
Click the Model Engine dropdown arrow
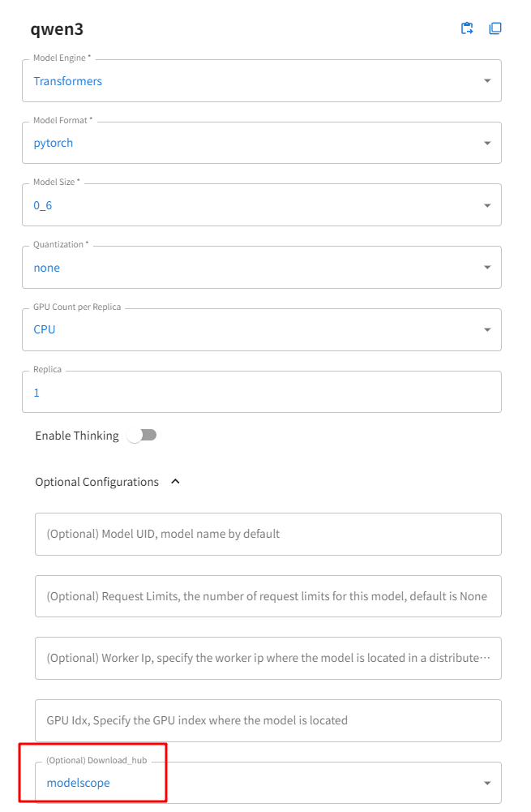(486, 81)
